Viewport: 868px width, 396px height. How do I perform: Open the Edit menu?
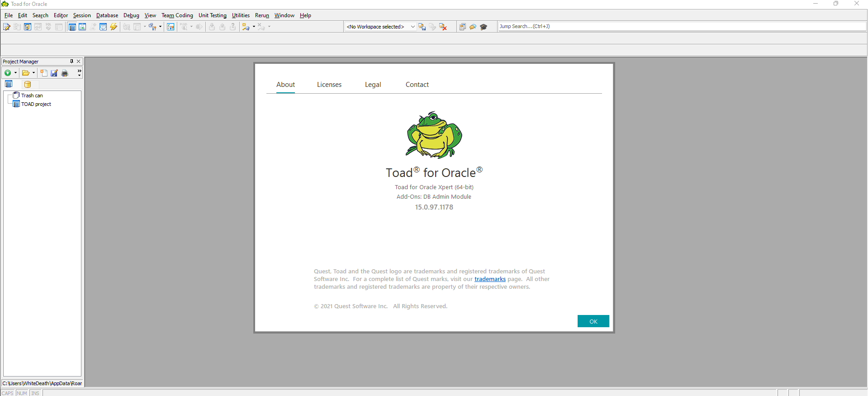coord(23,15)
